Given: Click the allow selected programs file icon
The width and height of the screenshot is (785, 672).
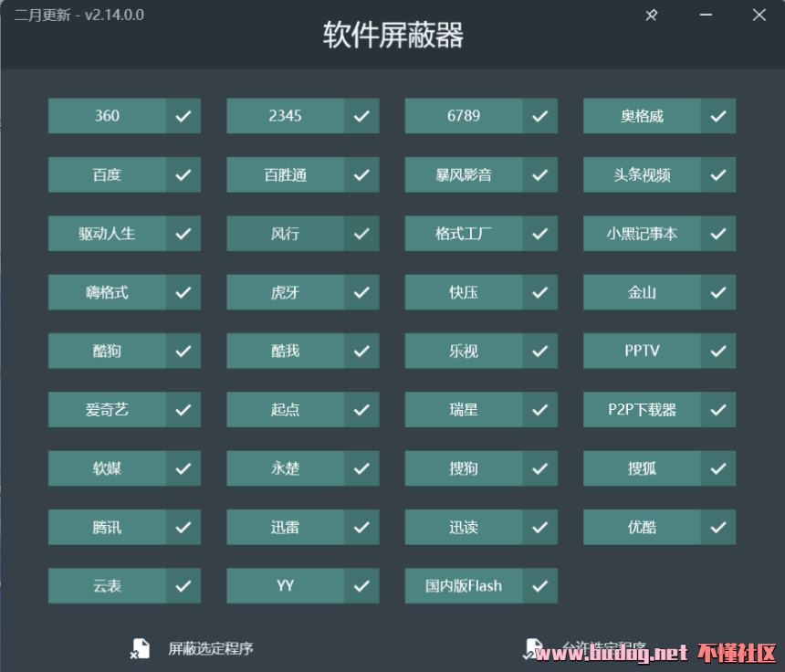Looking at the screenshot, I should pyautogui.click(x=533, y=648).
